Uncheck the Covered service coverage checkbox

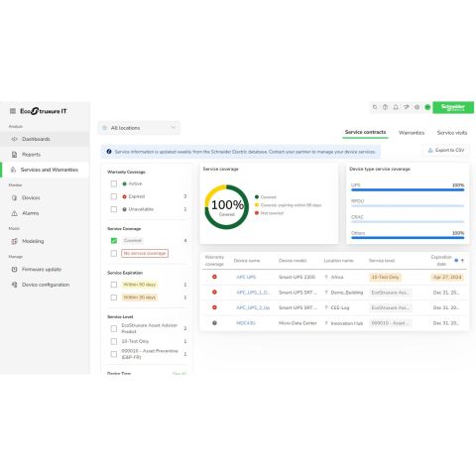114,241
